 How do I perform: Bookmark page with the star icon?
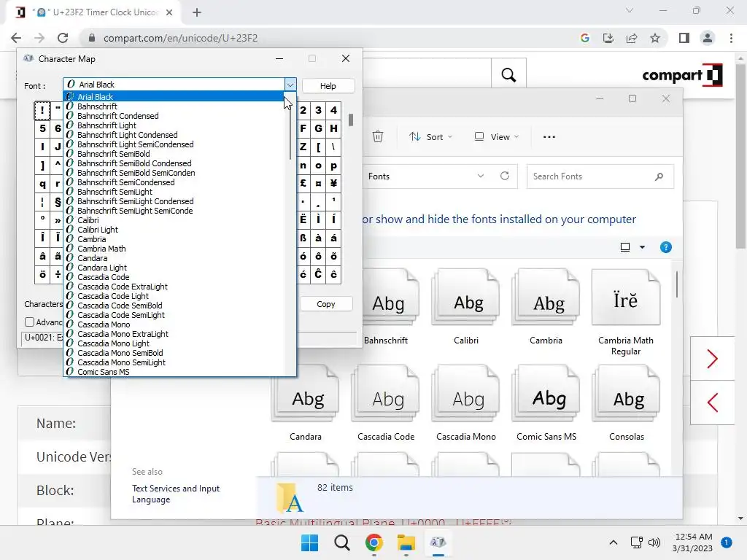coord(655,38)
